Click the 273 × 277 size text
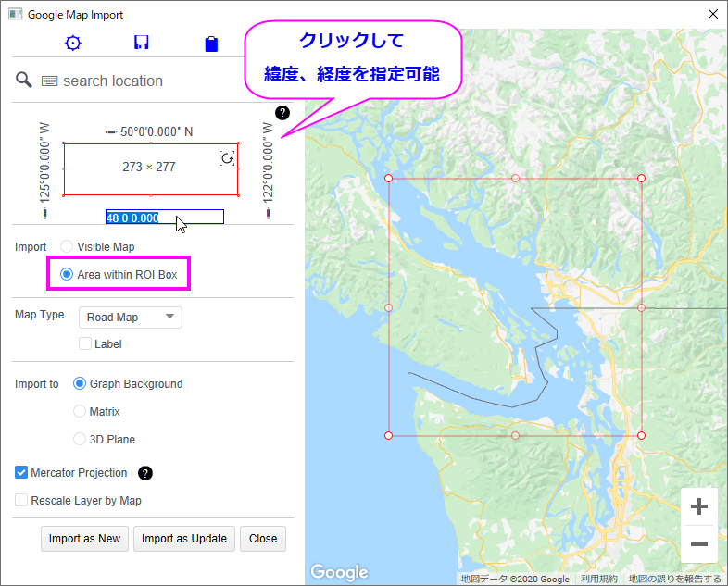Viewport: 728px width, 586px height. [x=149, y=167]
